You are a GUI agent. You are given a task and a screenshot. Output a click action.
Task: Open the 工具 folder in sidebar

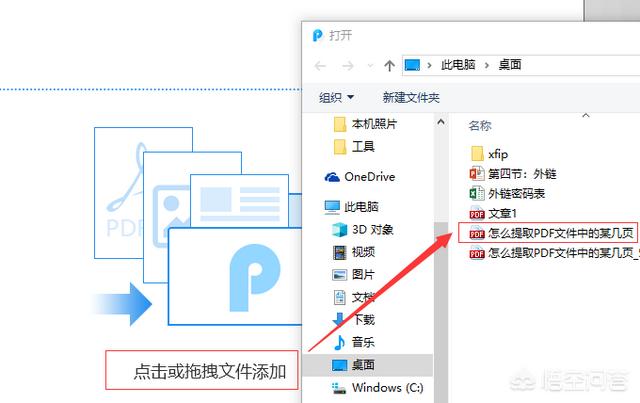click(363, 146)
